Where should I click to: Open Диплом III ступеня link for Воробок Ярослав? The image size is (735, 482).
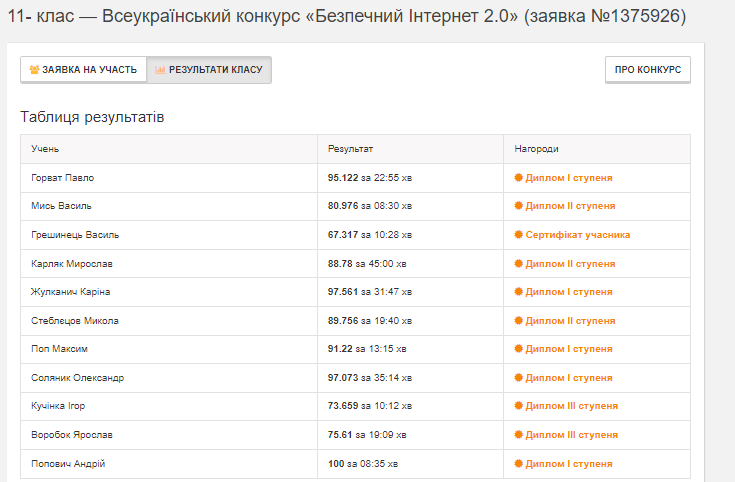point(571,435)
